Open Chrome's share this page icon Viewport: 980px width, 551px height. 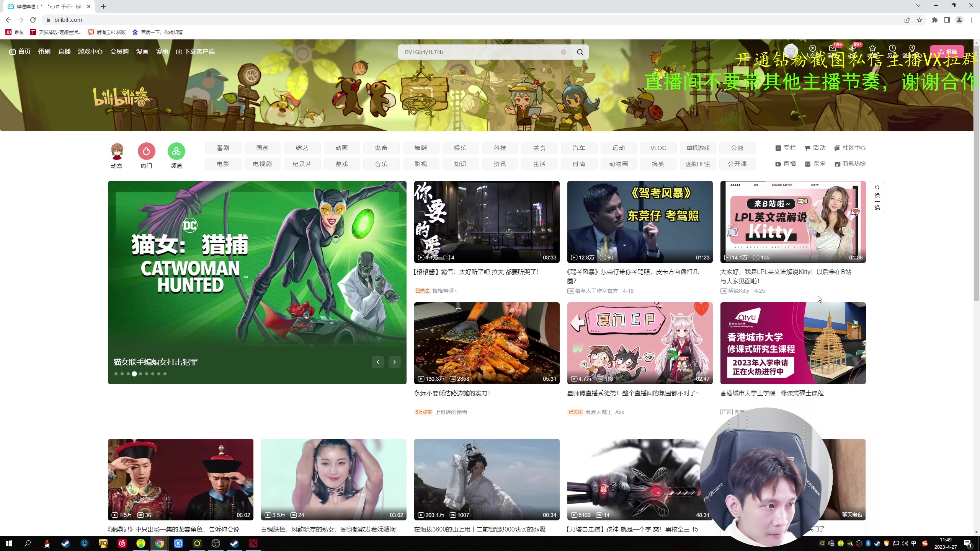pos(907,20)
